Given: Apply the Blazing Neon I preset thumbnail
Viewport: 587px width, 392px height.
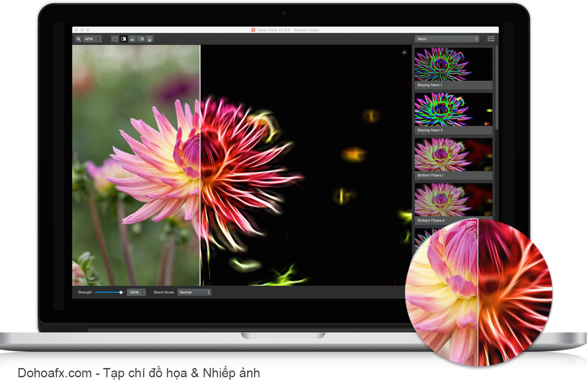Looking at the screenshot, I should [454, 64].
